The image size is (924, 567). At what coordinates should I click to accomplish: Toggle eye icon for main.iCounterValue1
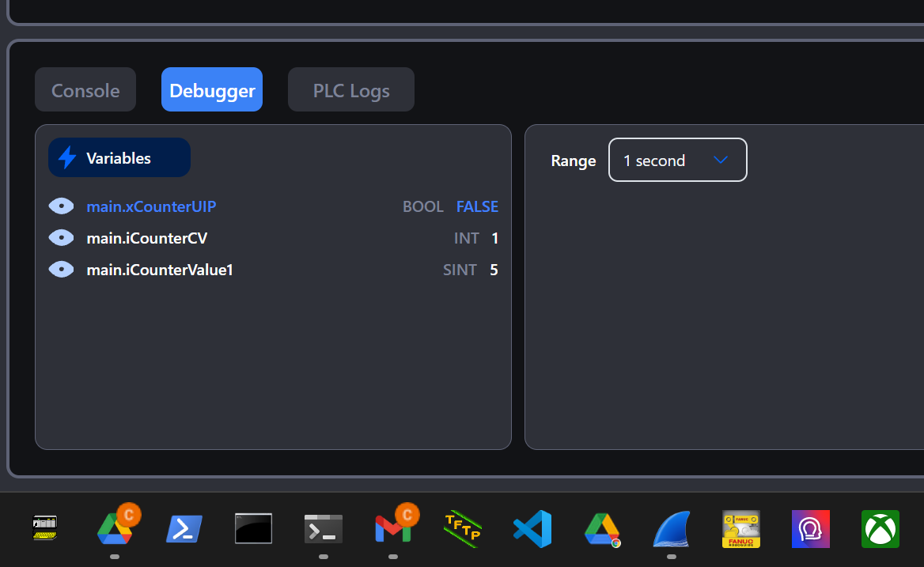(x=61, y=270)
